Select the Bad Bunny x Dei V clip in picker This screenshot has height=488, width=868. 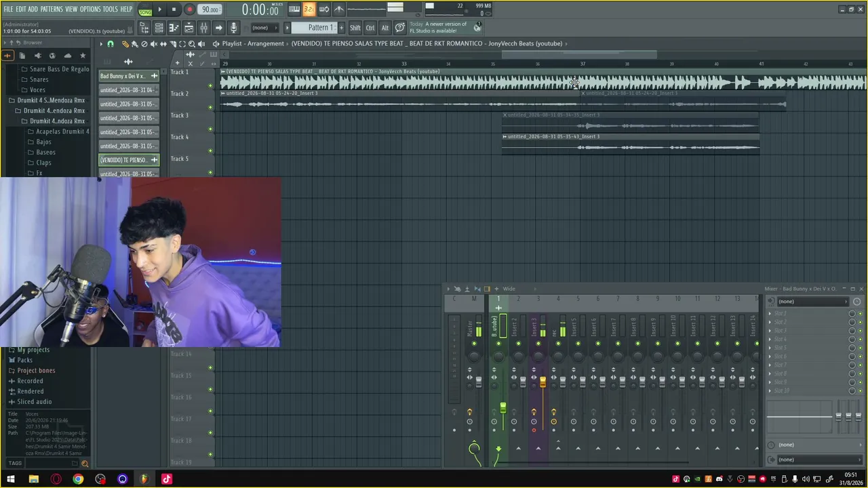129,76
